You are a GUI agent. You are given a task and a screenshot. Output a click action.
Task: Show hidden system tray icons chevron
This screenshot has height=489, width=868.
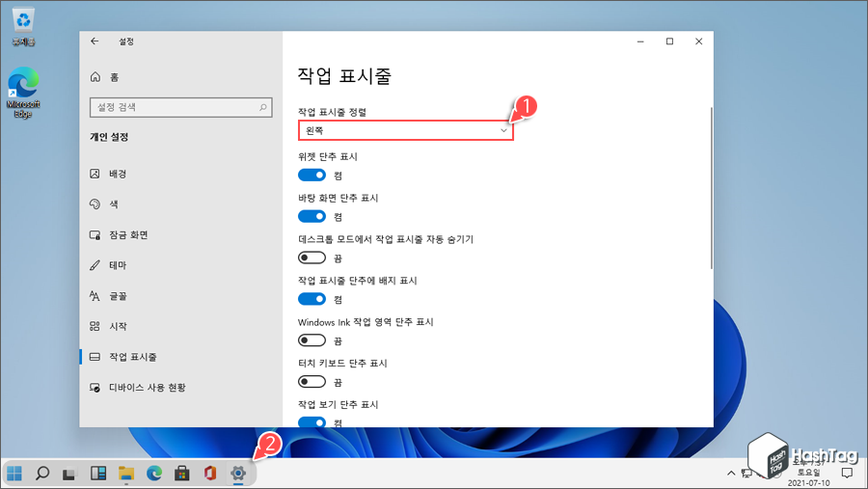click(731, 473)
